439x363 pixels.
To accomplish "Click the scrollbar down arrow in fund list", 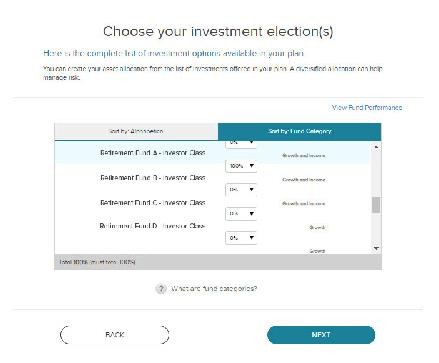I will pos(376,248).
